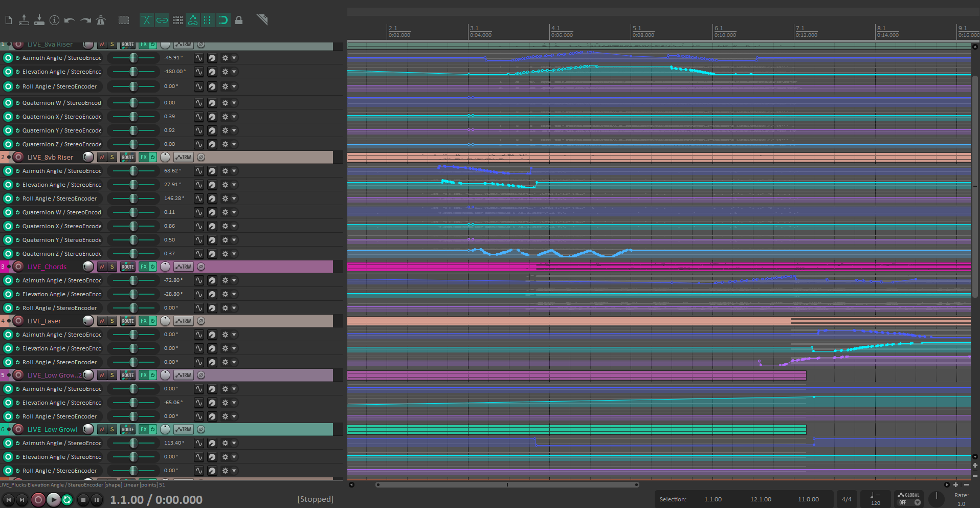Select the LIVE_Chords track name

coord(47,267)
